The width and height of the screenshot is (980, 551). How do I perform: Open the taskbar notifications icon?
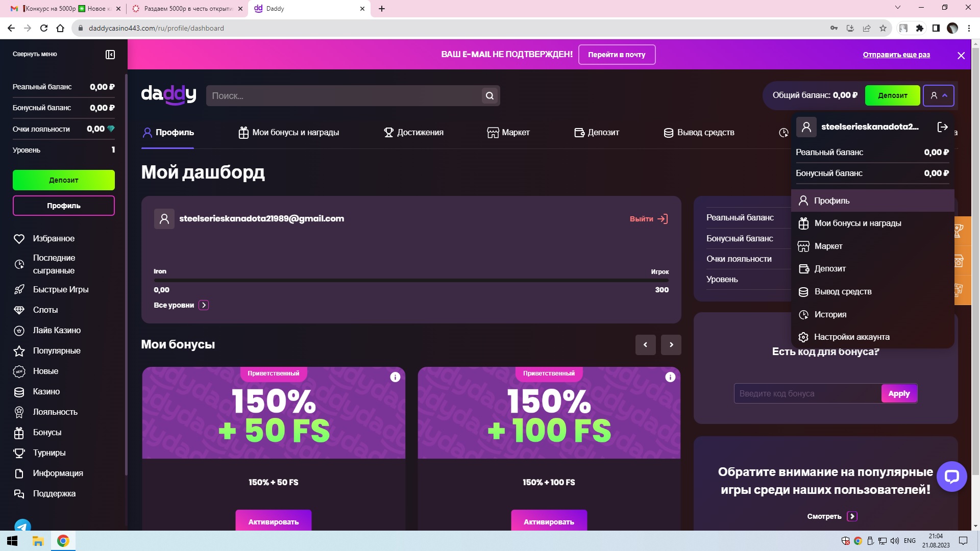963,541
